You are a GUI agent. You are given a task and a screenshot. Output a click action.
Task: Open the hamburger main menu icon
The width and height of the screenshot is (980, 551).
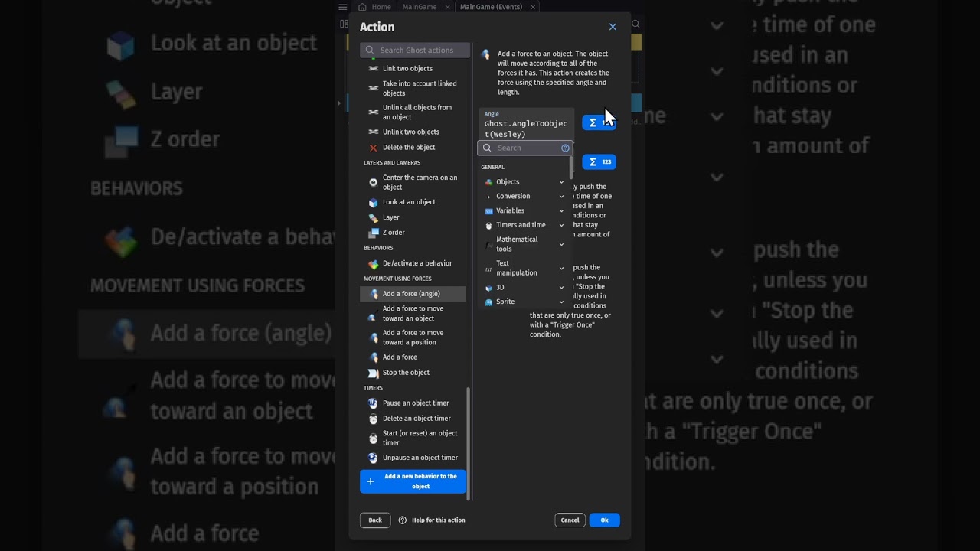click(x=342, y=7)
